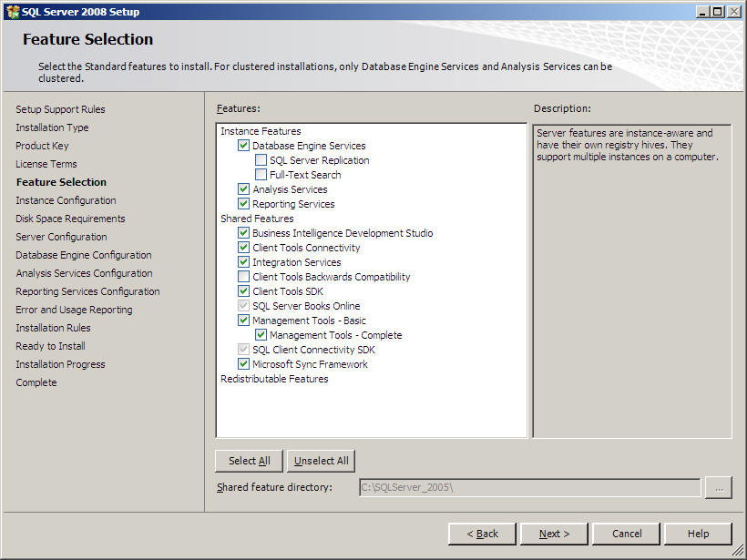Select the Integration Services label
Viewport: 747px width, 560px height.
[x=296, y=262]
